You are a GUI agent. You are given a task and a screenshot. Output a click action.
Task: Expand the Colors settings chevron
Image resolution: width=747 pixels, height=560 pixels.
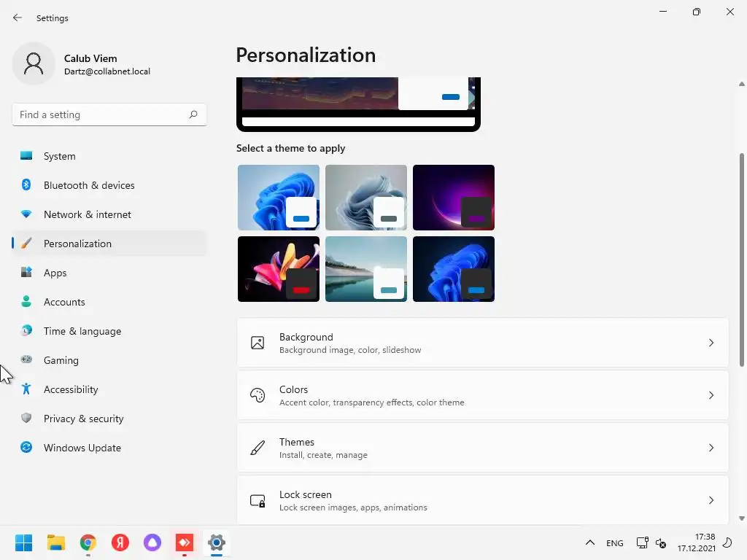coord(711,395)
